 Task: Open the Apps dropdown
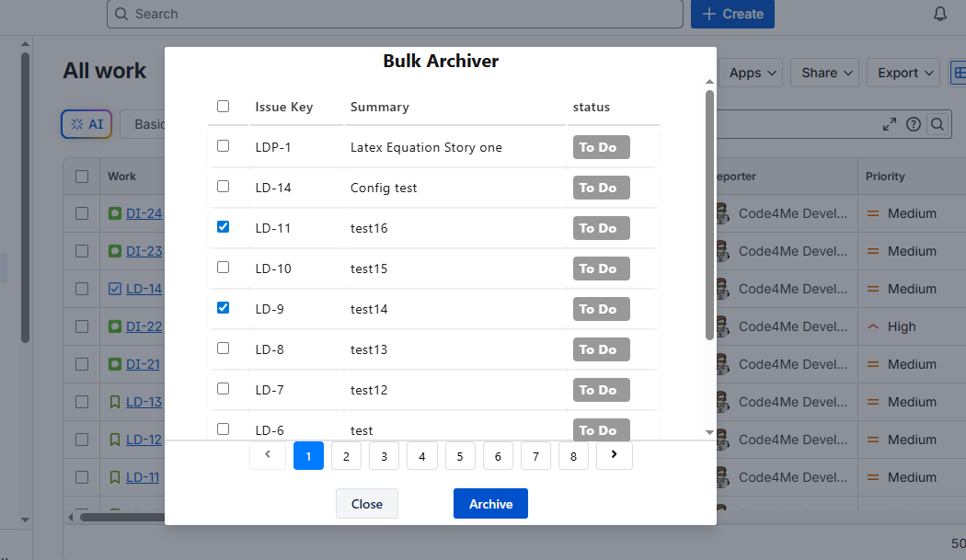751,73
